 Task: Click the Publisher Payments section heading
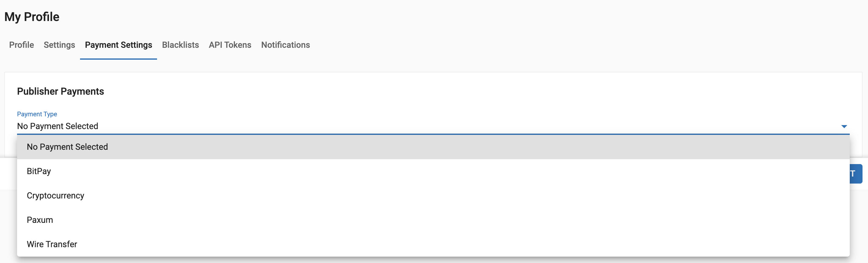pyautogui.click(x=60, y=91)
